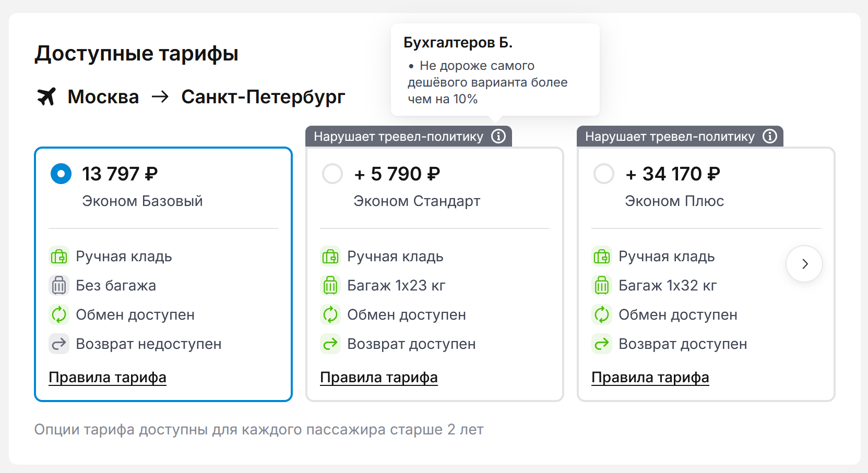Screen dimensions: 868x473
Task: Click hand luggage icon in Эконом Базовый card
Action: coord(59,256)
